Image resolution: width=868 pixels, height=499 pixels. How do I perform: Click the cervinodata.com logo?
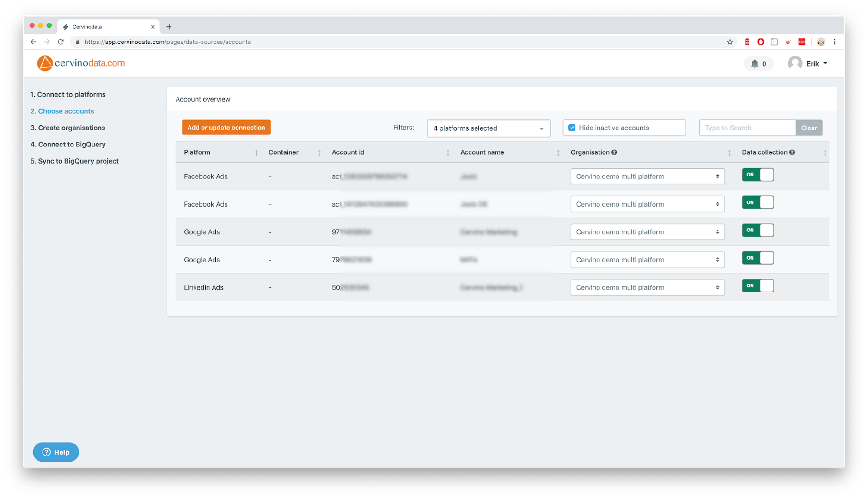point(81,63)
